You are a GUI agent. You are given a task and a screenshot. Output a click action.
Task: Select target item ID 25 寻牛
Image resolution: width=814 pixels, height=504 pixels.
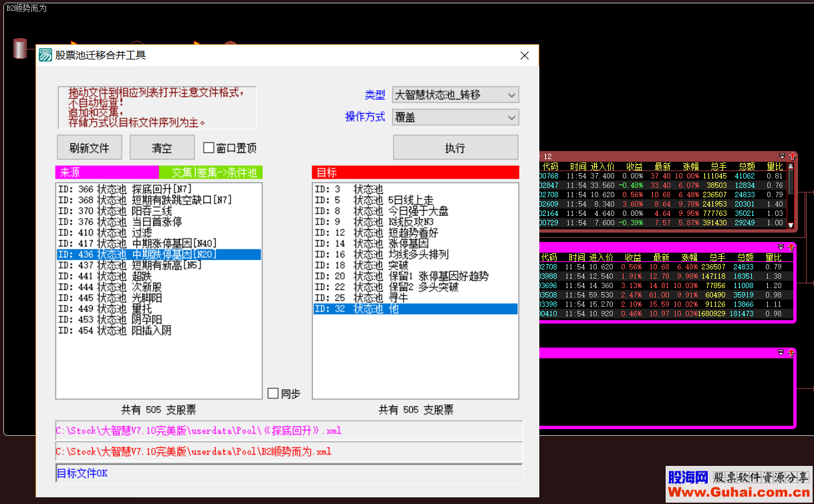click(416, 298)
